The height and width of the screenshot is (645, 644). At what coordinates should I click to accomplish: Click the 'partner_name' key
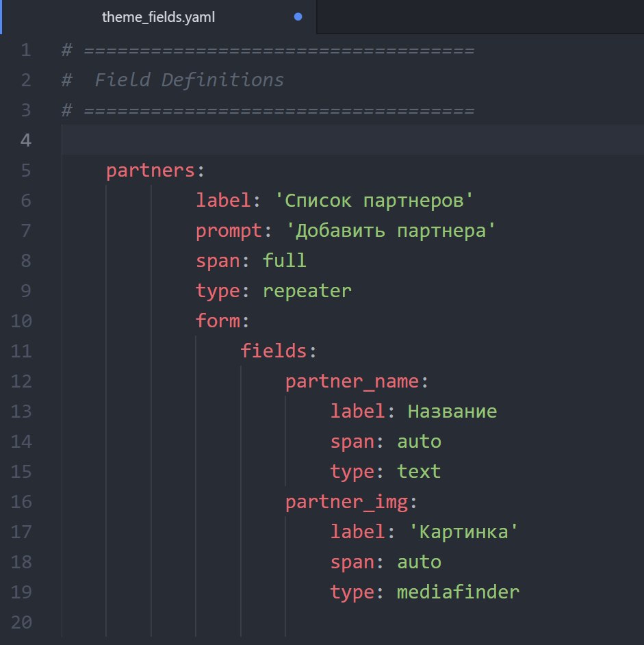(352, 381)
